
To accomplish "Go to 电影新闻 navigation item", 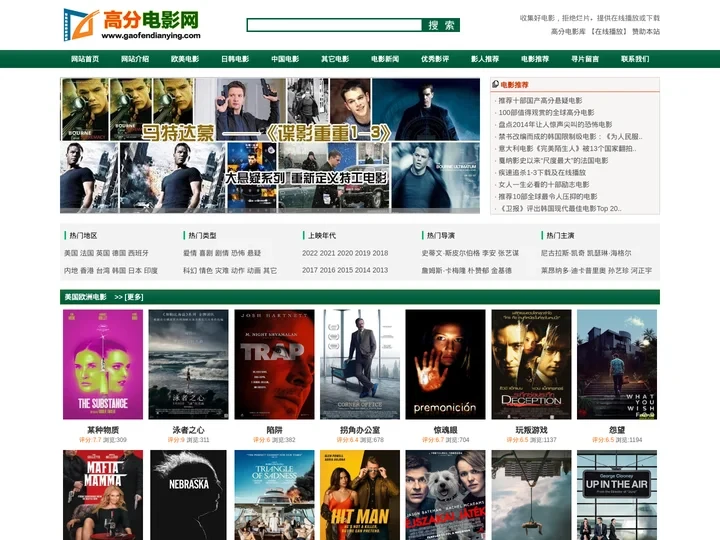I will tap(385, 59).
